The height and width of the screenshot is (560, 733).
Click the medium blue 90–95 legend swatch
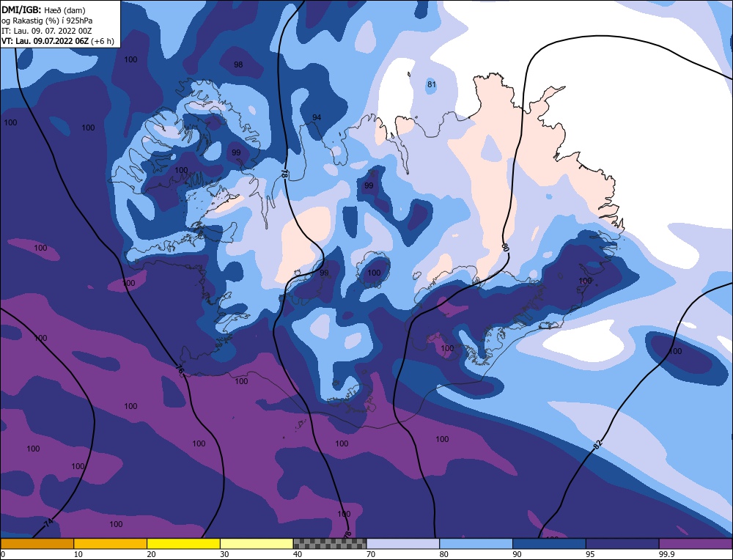click(x=549, y=544)
